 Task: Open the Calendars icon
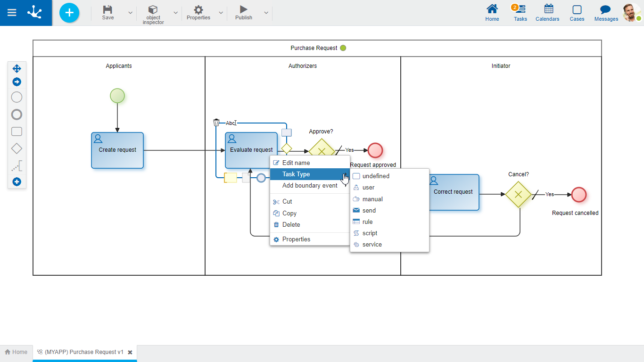click(x=548, y=9)
